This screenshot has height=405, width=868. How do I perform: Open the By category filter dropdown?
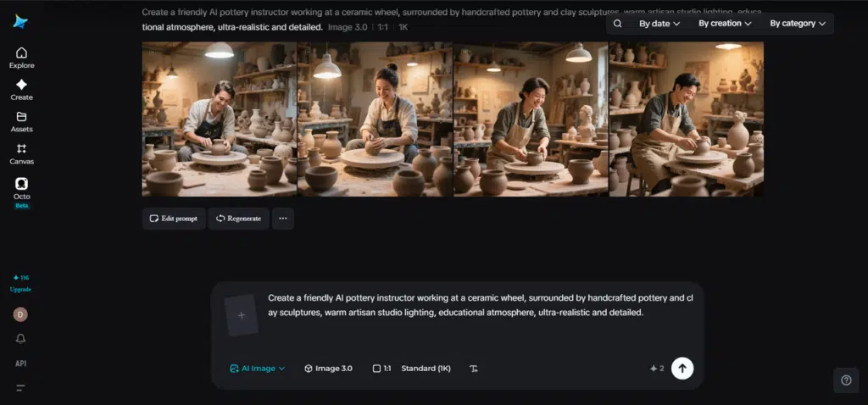pos(798,24)
